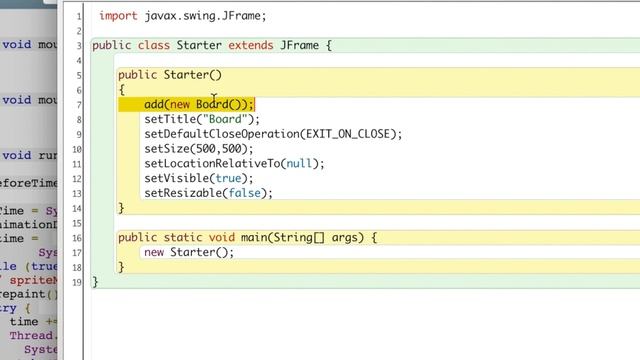This screenshot has height=360, width=640.
Task: Click the opening brace on line 6
Action: click(x=121, y=90)
